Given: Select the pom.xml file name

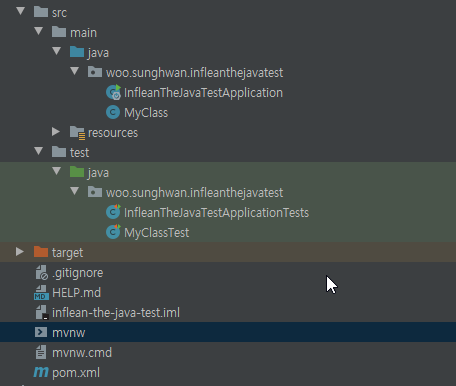Looking at the screenshot, I should [76, 373].
